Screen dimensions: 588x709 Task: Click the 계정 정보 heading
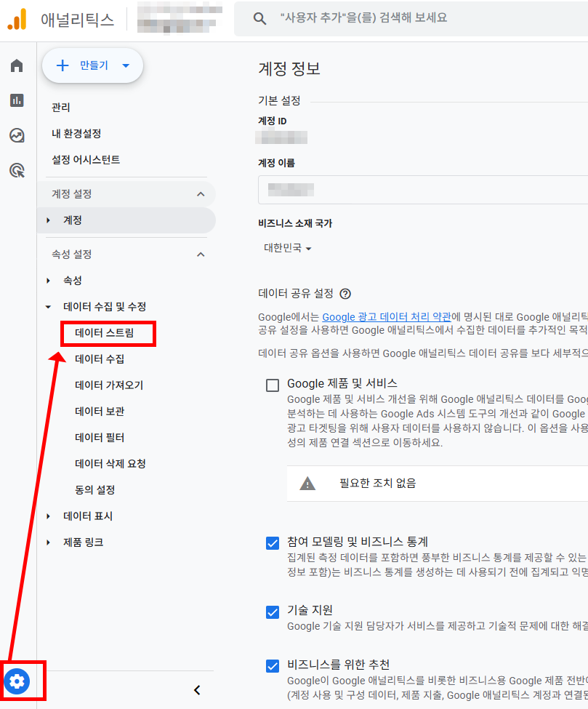coord(289,69)
